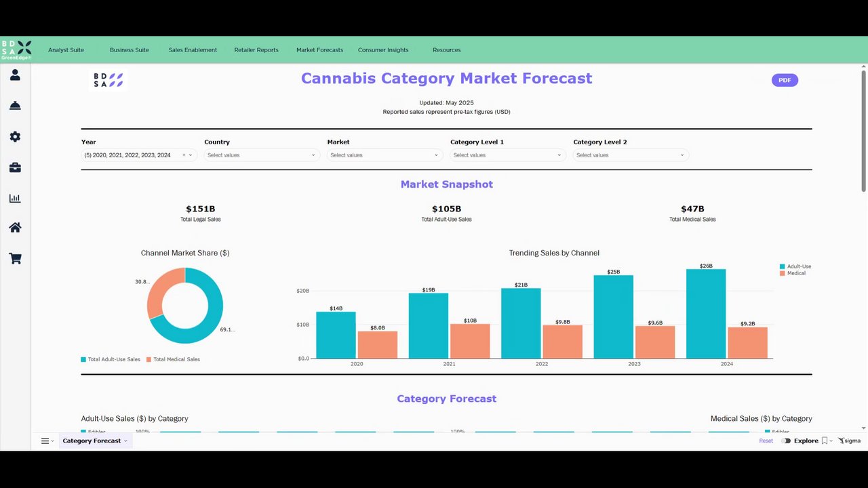
Task: Open the Market select values dropdown
Action: pyautogui.click(x=384, y=155)
